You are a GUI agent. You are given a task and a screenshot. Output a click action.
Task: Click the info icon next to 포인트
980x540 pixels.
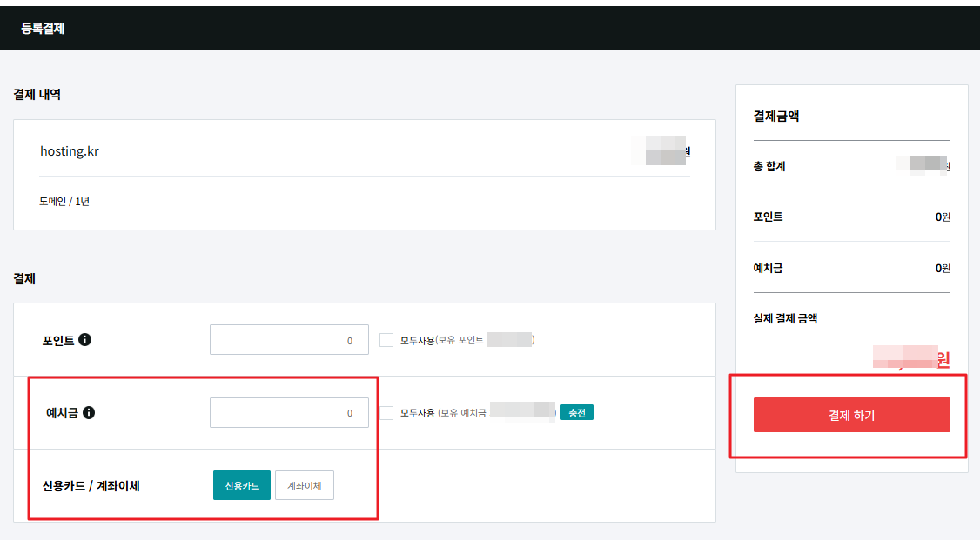click(84, 339)
